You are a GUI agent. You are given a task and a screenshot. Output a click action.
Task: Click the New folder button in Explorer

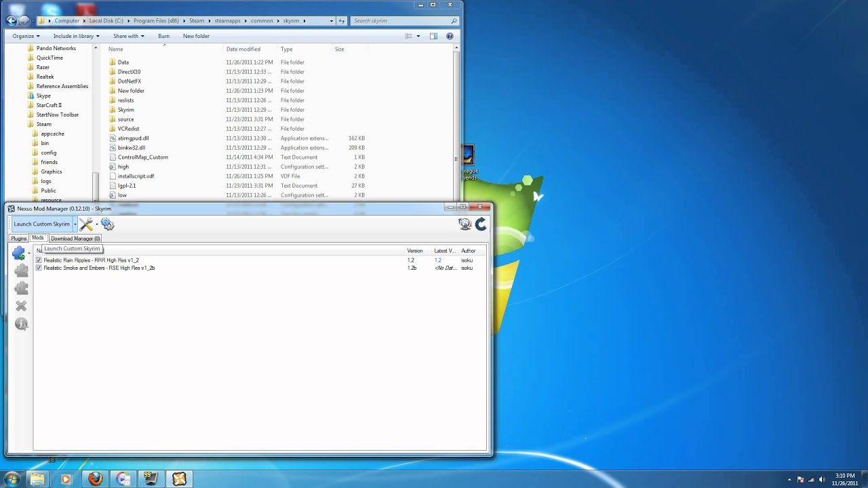pyautogui.click(x=196, y=36)
